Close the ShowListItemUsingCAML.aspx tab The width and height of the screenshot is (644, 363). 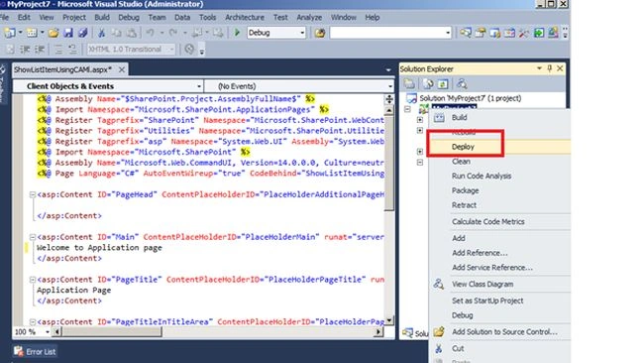pos(122,69)
